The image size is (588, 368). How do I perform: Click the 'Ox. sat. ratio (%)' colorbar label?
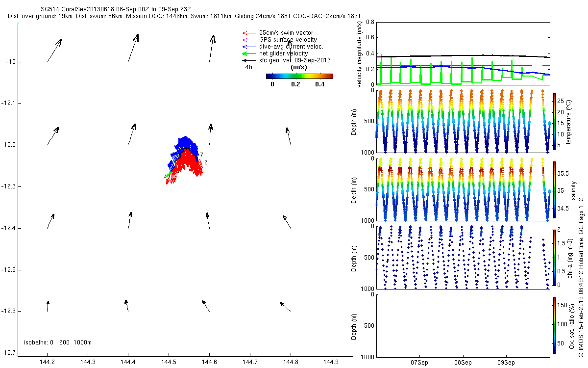(572, 326)
